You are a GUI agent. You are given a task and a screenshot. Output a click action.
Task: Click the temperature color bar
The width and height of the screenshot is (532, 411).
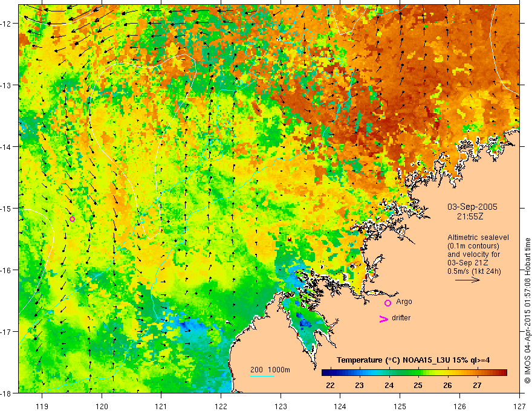[x=414, y=373]
